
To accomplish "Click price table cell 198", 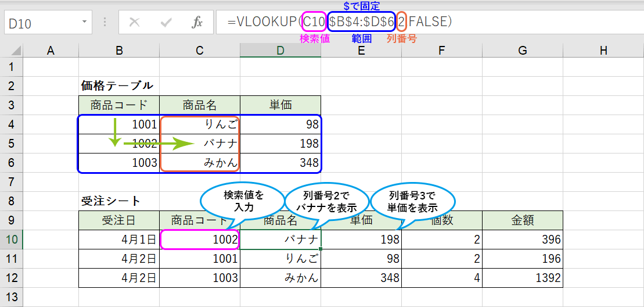I will tap(280, 144).
